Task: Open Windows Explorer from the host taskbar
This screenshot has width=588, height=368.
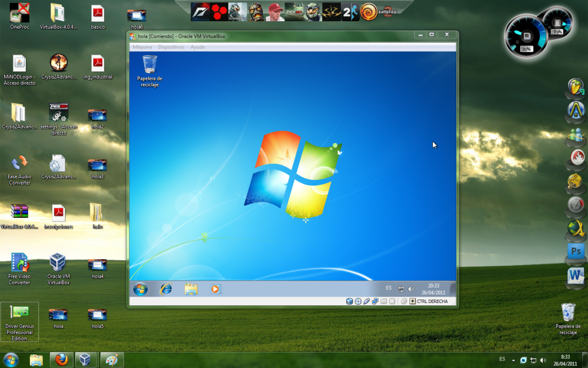Action: [36, 360]
